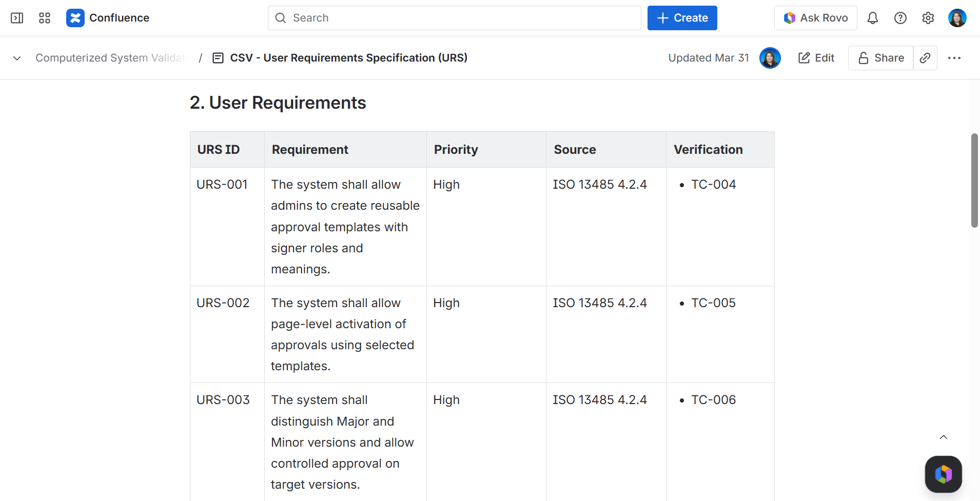Open the settings gear icon
The image size is (980, 501).
click(928, 18)
